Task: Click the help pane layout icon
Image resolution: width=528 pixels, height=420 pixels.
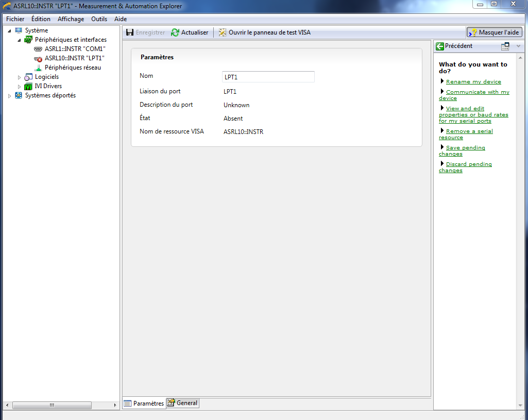Action: coord(505,46)
